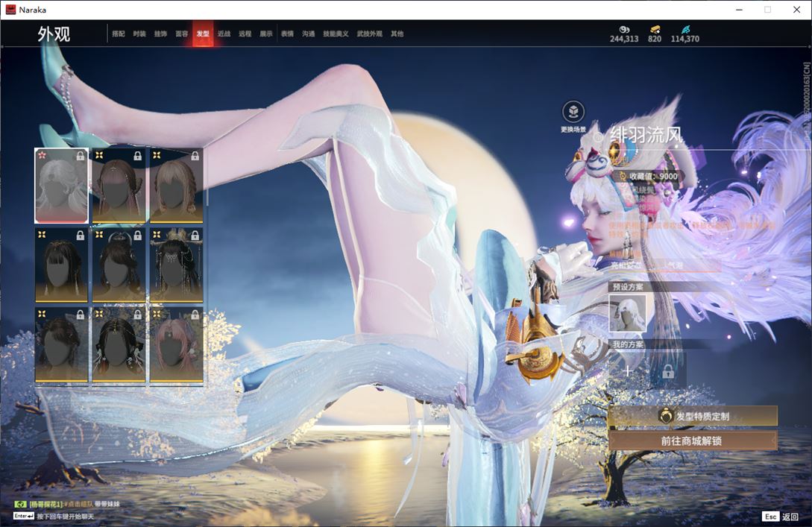
Task: Click the 绯羽流风 hairstyle title
Action: click(646, 136)
